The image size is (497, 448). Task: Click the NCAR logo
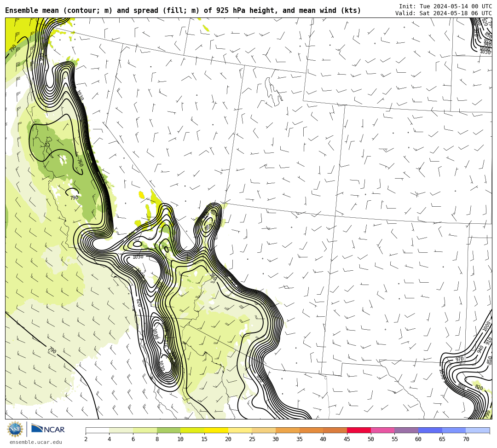point(48,429)
